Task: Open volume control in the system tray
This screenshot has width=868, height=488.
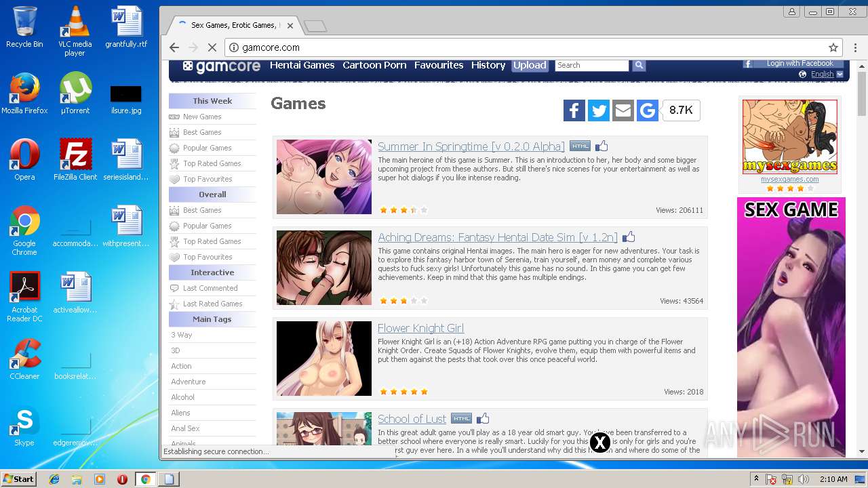Action: 804,479
